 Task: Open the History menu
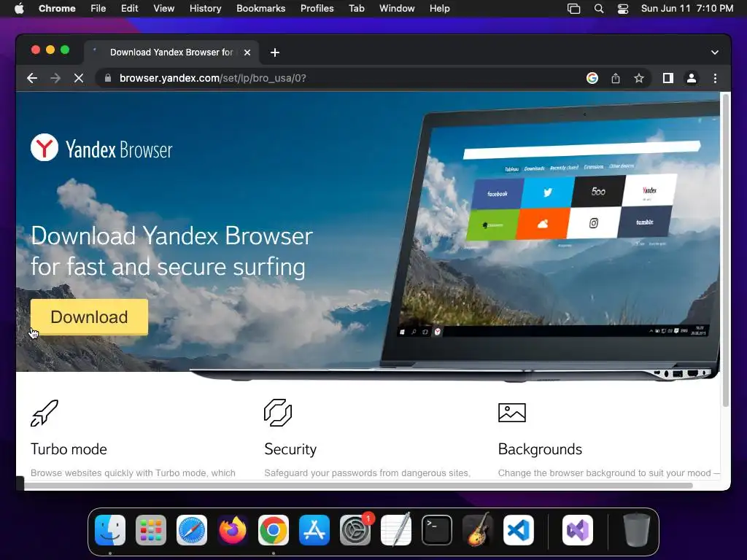coord(205,9)
